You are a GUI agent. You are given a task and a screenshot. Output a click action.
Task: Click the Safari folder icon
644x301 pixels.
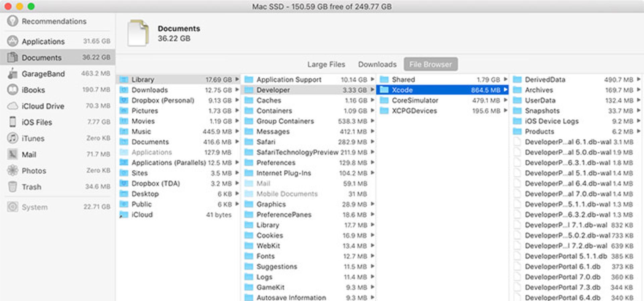tap(249, 142)
